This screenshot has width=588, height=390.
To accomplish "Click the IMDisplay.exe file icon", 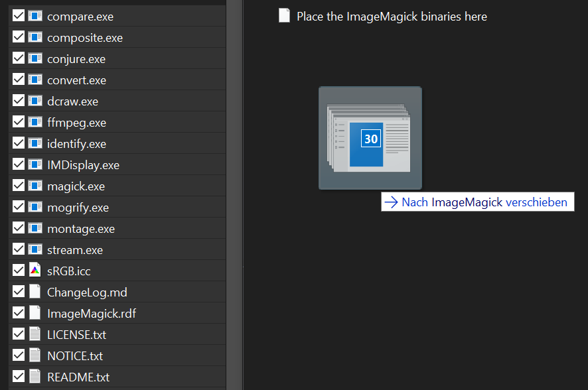I will pyautogui.click(x=35, y=164).
